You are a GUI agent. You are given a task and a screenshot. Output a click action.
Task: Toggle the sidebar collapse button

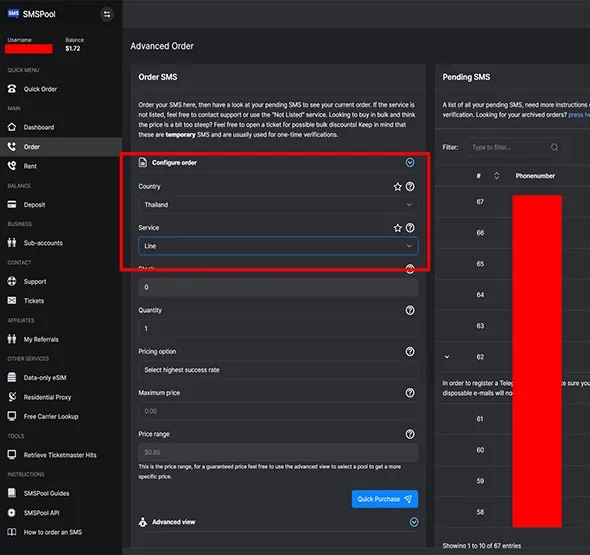107,14
